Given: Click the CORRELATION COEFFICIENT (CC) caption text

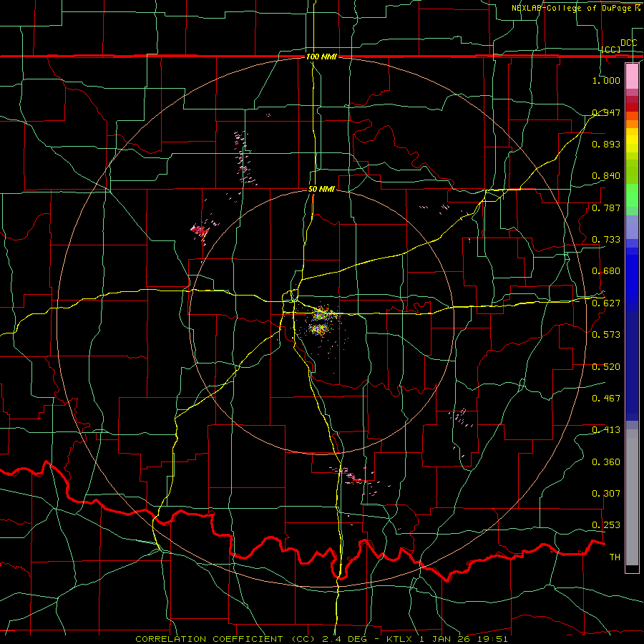Looking at the screenshot, I should point(225,639).
